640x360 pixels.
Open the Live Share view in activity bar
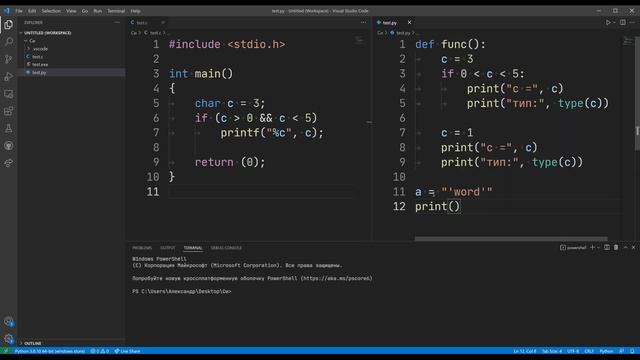point(9,163)
